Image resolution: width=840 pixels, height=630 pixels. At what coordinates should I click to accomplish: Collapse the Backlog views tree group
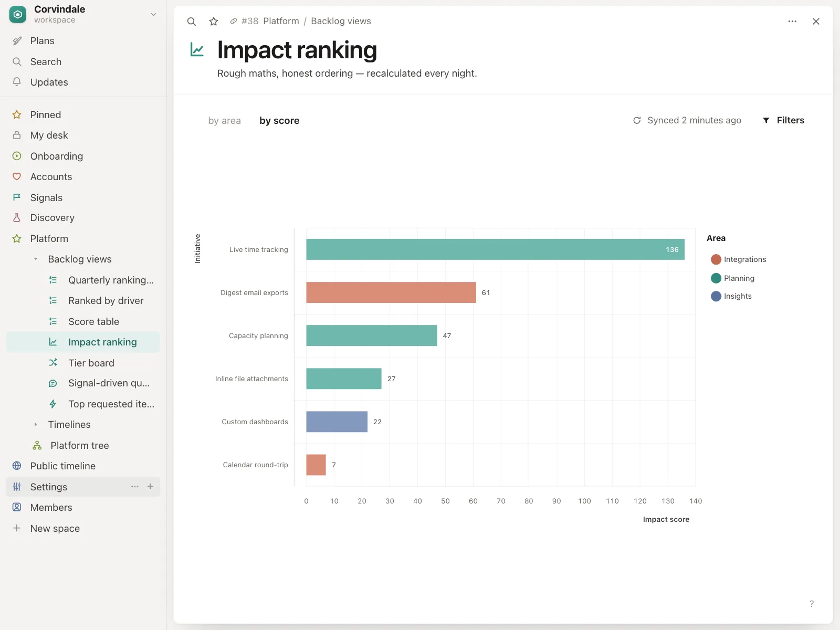tap(36, 259)
